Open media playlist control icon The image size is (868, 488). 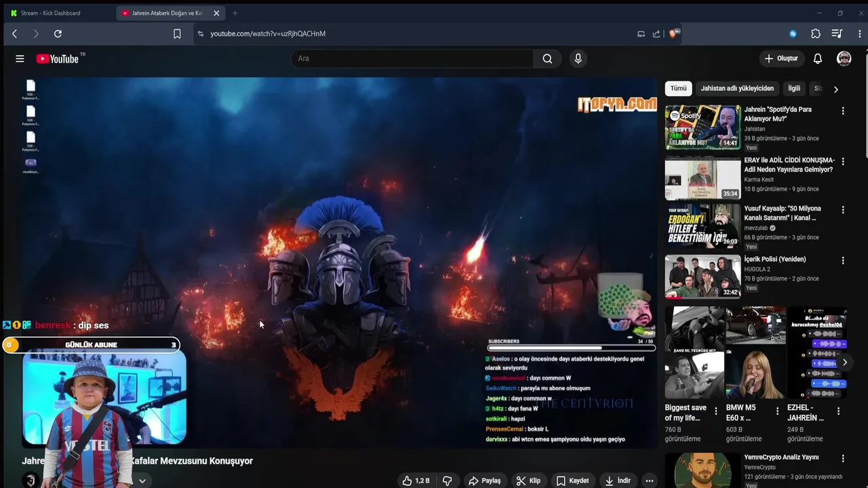pyautogui.click(x=837, y=33)
